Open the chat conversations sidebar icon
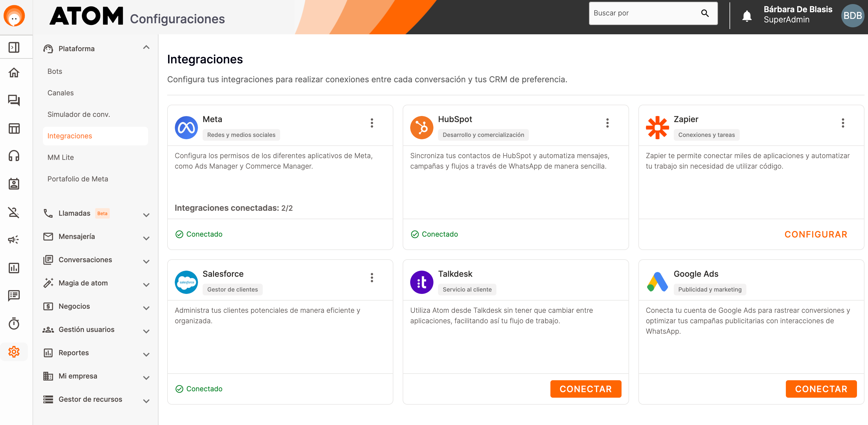The height and width of the screenshot is (425, 868). 14,100
